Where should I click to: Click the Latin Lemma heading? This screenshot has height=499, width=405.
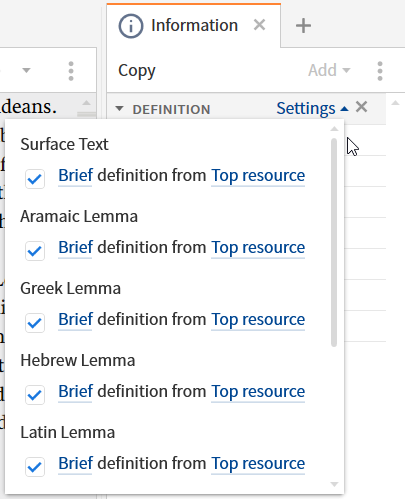click(68, 432)
